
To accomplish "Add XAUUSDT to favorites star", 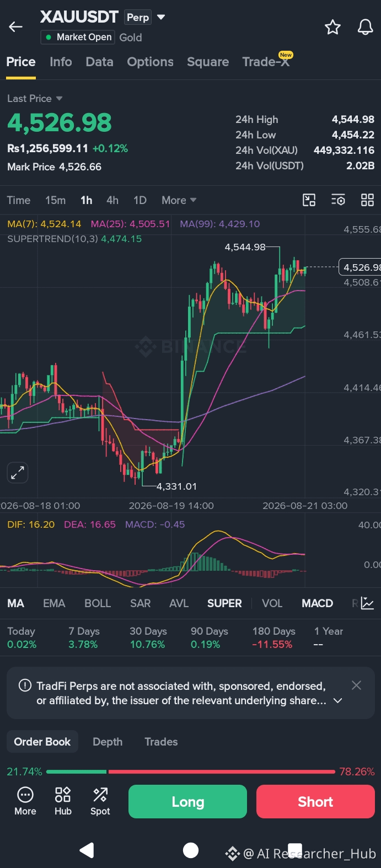I will pyautogui.click(x=332, y=27).
